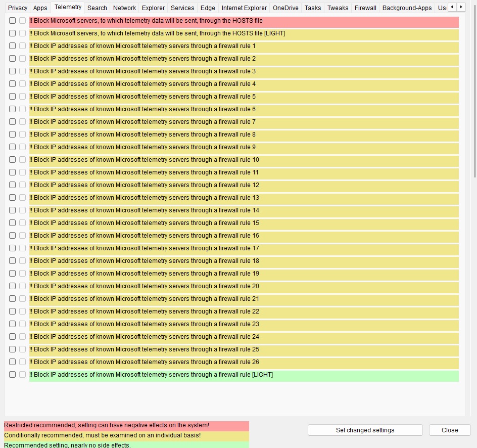Select leftmost checkbox for firewall rule 12
This screenshot has height=448, width=477.
[x=12, y=185]
